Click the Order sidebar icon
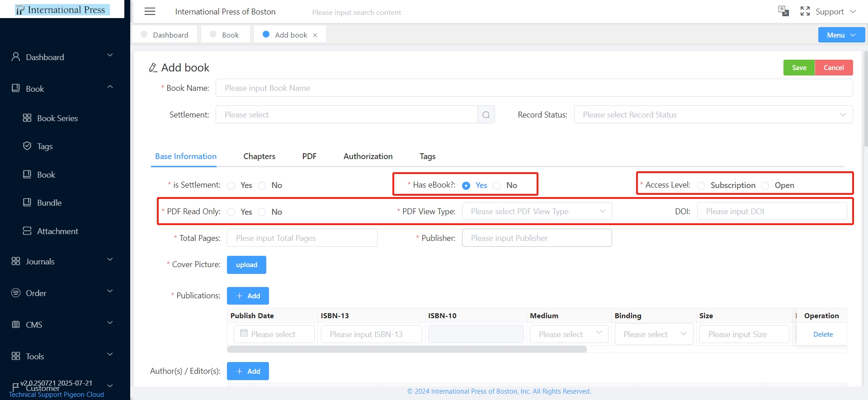 point(16,292)
